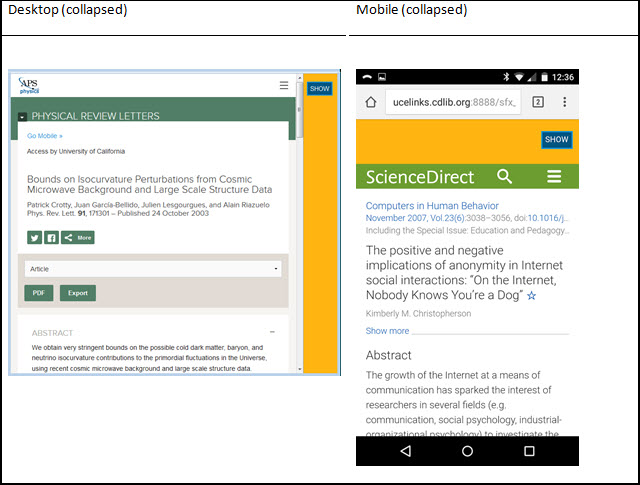Image resolution: width=640 pixels, height=485 pixels.
Task: Tap the mobile browser home icon
Action: (370, 102)
